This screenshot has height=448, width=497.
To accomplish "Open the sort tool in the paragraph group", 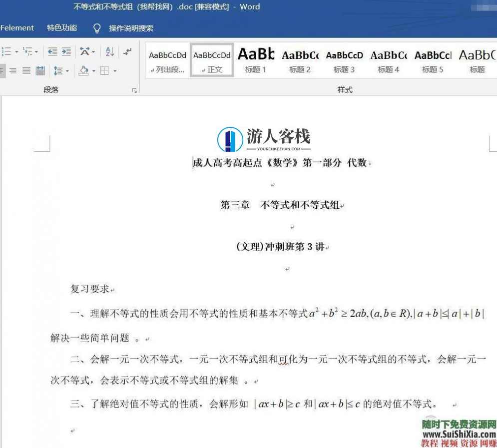I will click(x=110, y=52).
